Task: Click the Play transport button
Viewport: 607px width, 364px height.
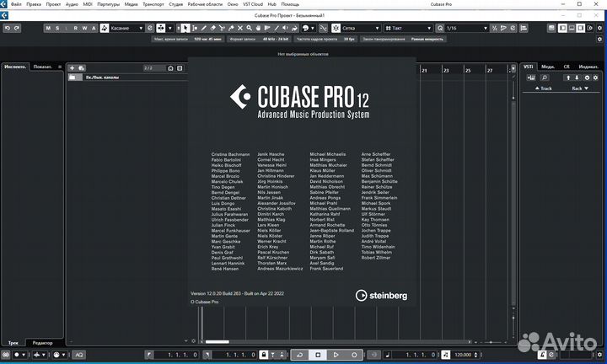Action: 336,355
